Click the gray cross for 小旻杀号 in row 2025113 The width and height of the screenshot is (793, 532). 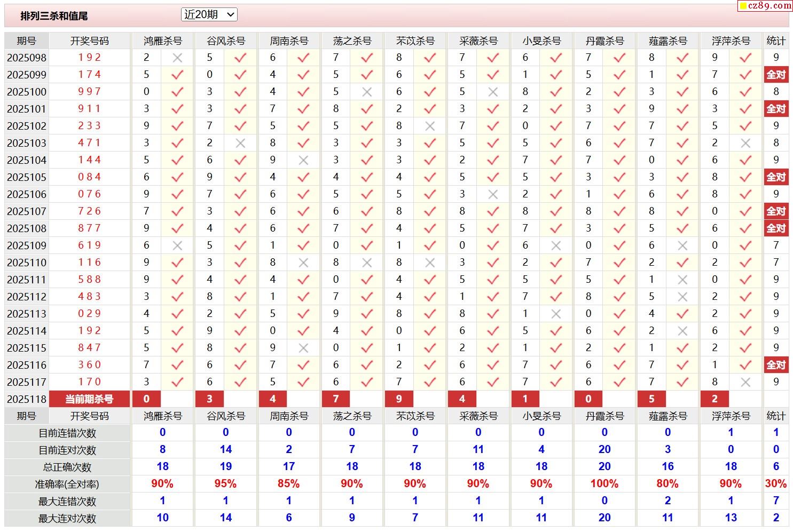click(x=556, y=314)
